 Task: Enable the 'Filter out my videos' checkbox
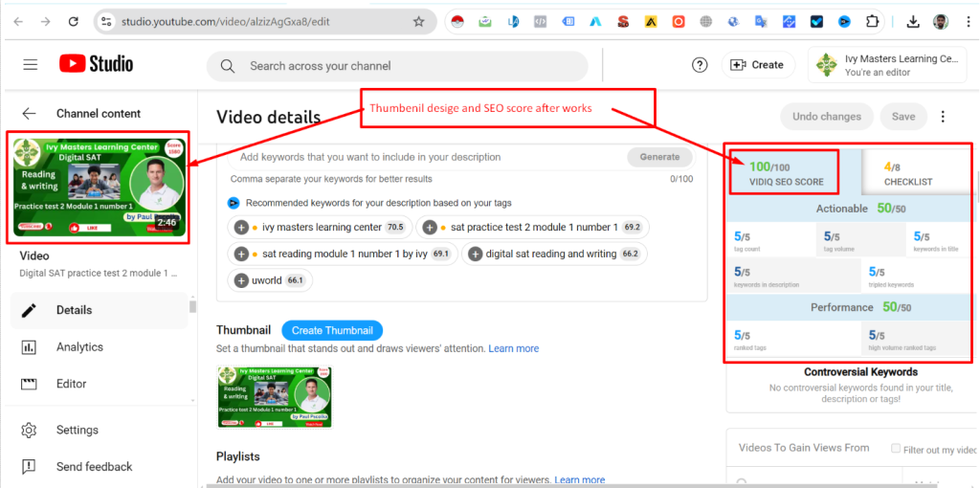pyautogui.click(x=896, y=448)
